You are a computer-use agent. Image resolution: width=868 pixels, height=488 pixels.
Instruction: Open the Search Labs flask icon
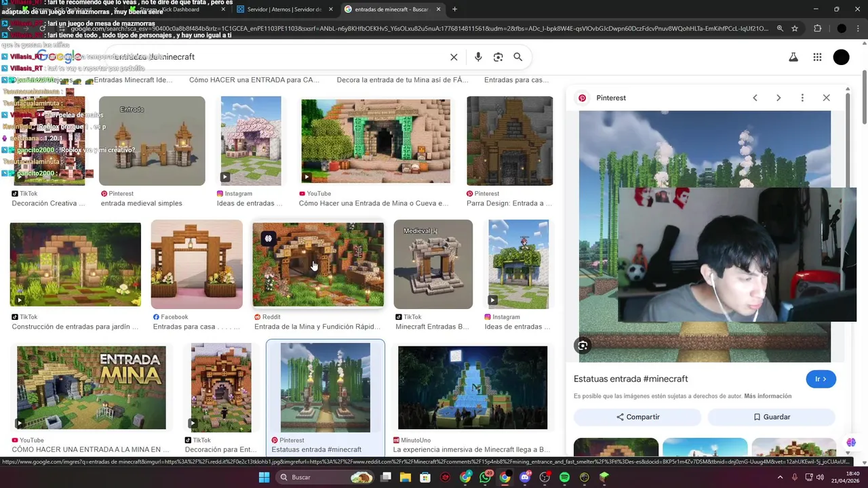point(793,57)
